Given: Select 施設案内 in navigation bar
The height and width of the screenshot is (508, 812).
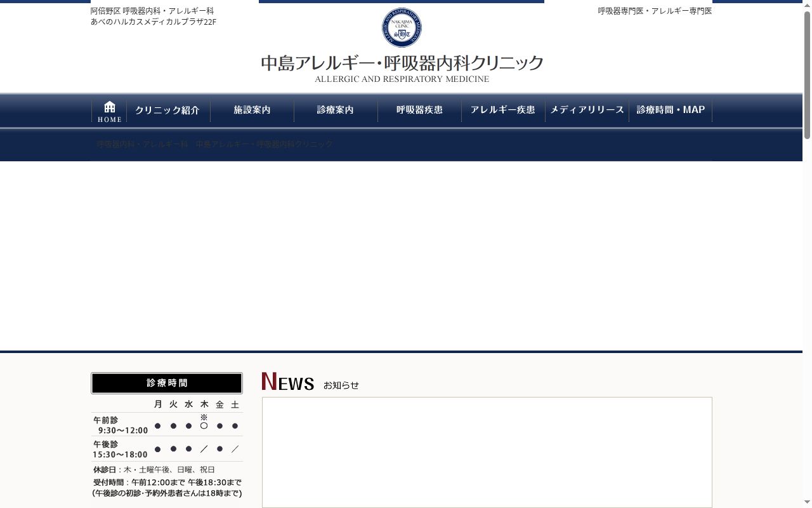Looking at the screenshot, I should (x=252, y=110).
